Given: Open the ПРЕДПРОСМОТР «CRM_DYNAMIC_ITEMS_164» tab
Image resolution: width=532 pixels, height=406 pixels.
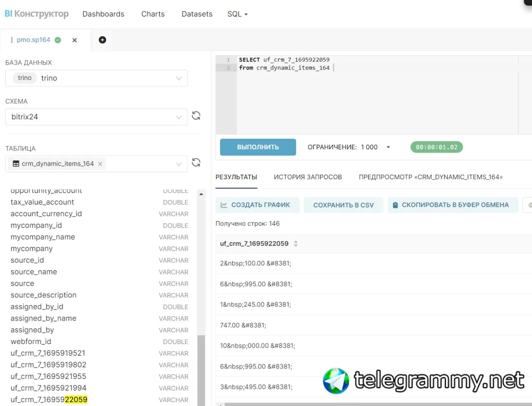Looking at the screenshot, I should click(x=431, y=177).
